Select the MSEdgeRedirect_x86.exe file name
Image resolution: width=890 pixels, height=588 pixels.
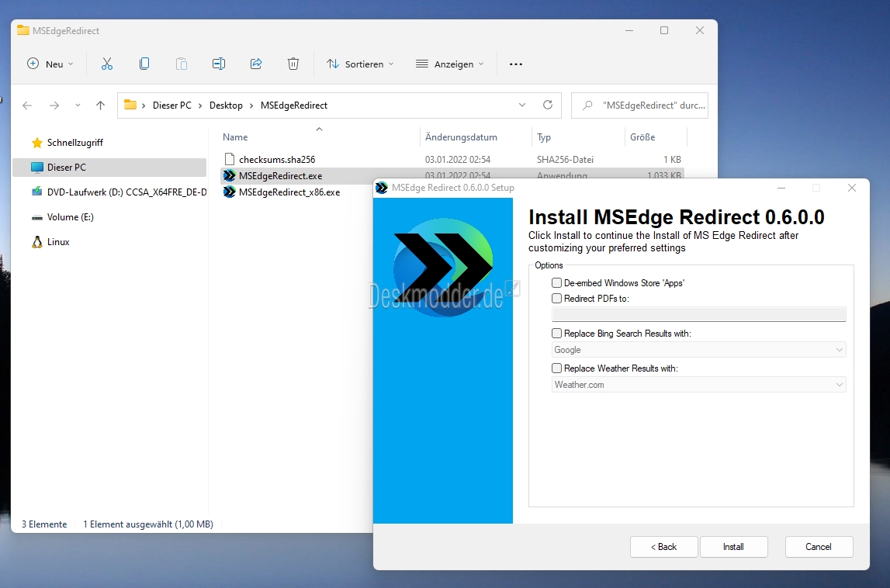pos(289,192)
